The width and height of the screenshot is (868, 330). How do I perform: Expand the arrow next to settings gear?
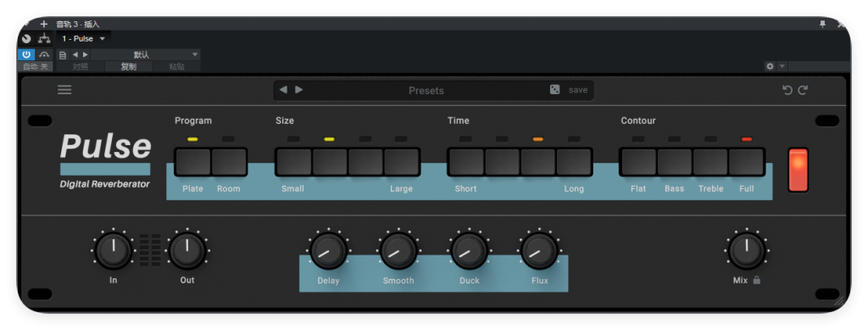[782, 66]
